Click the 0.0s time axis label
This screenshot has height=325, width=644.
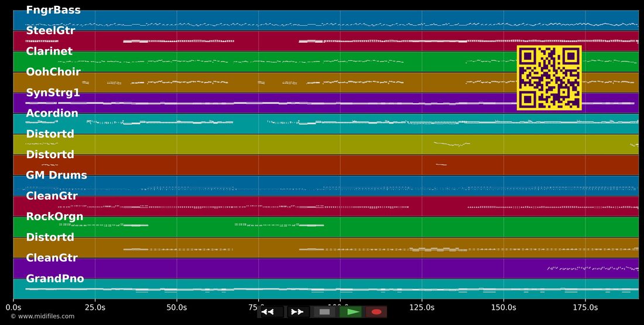pyautogui.click(x=13, y=307)
